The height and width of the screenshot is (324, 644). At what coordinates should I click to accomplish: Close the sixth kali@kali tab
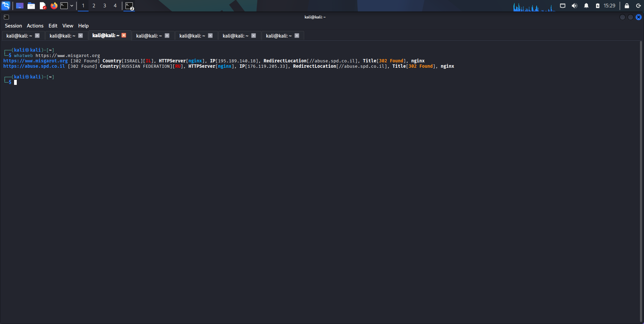point(254,36)
